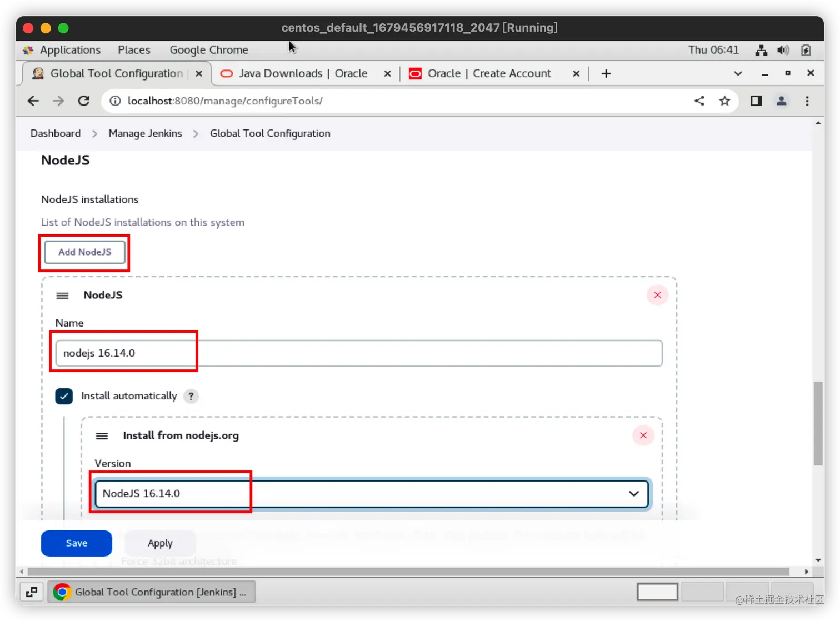Remove the NodeJS installation with red X

(657, 295)
